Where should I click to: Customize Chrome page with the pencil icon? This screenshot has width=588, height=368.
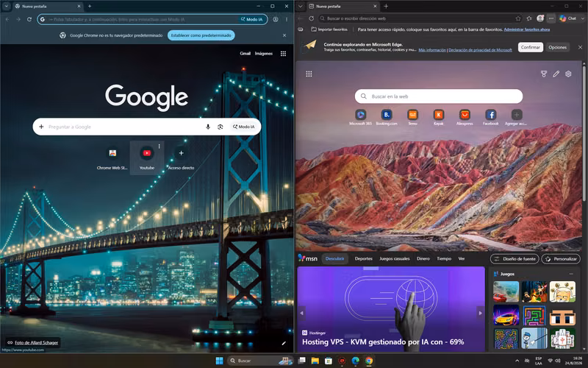point(284,343)
